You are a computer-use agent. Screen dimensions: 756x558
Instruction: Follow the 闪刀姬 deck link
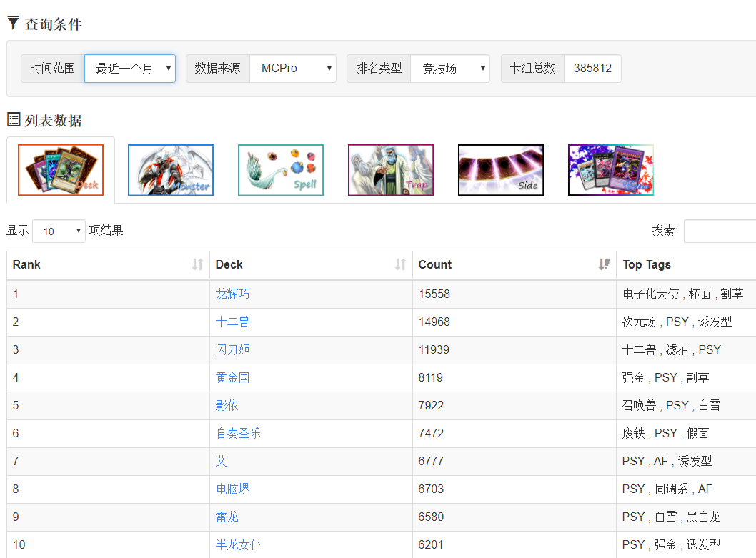coord(232,349)
